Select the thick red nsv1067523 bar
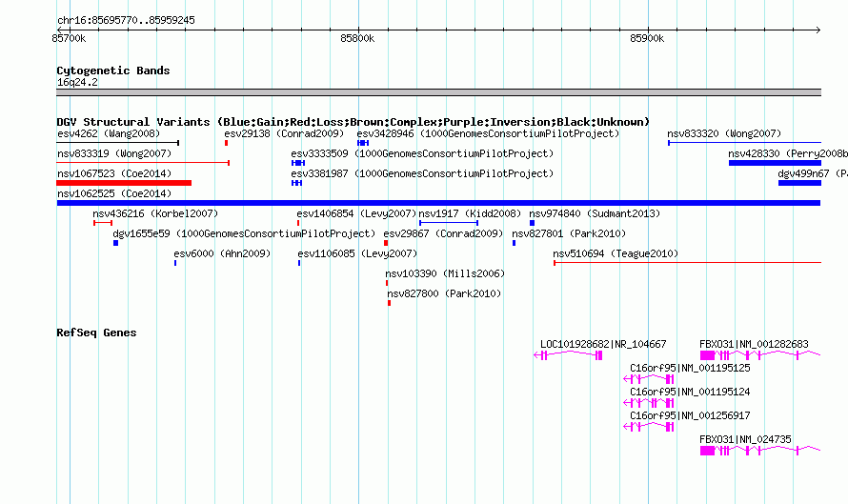Viewport: 848px width, 504px height. click(x=124, y=183)
